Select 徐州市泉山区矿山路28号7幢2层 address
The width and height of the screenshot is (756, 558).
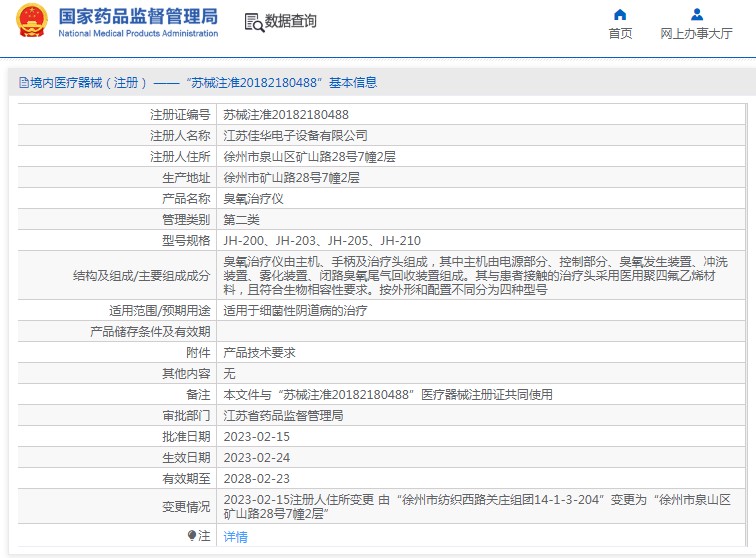pyautogui.click(x=309, y=156)
